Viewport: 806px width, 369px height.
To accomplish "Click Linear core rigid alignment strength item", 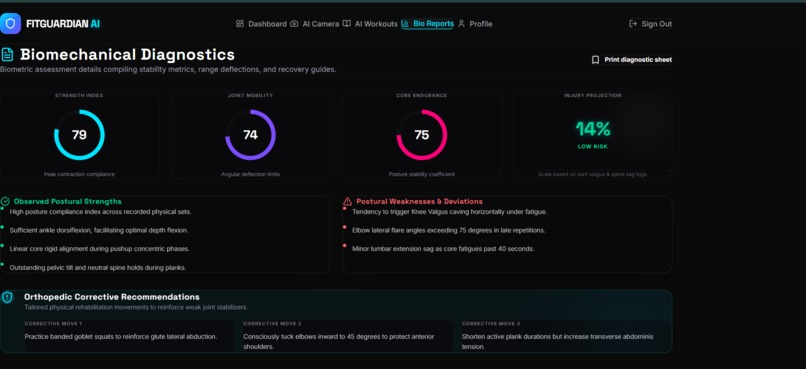I will coord(100,249).
